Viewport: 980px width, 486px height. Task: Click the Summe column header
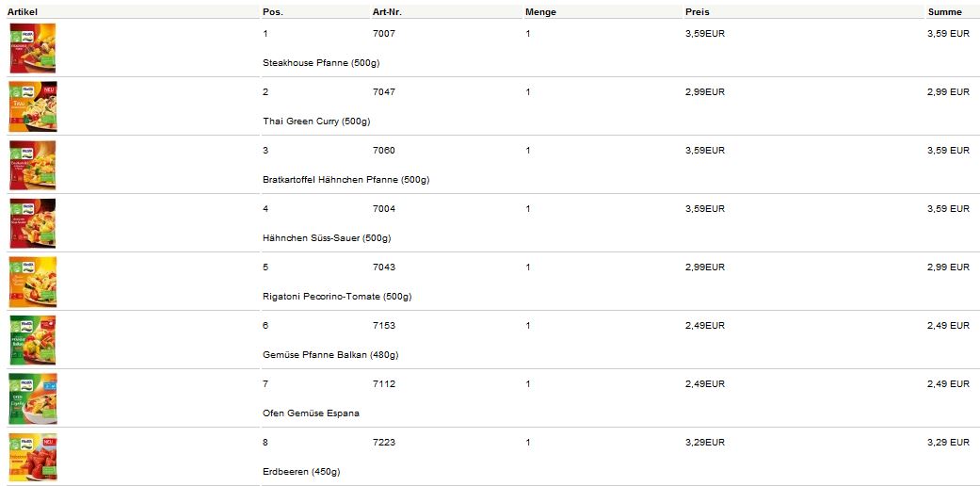pyautogui.click(x=944, y=12)
